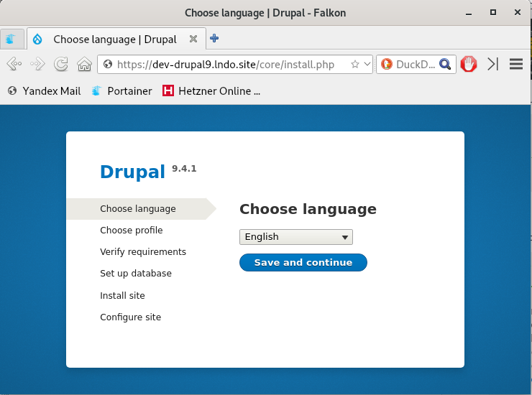The width and height of the screenshot is (532, 395).
Task: Reload the current page
Action: click(x=60, y=64)
